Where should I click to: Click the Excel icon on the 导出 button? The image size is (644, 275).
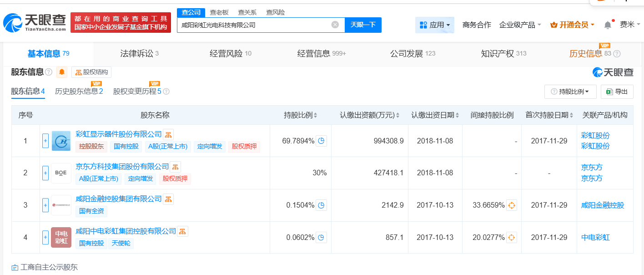610,92
